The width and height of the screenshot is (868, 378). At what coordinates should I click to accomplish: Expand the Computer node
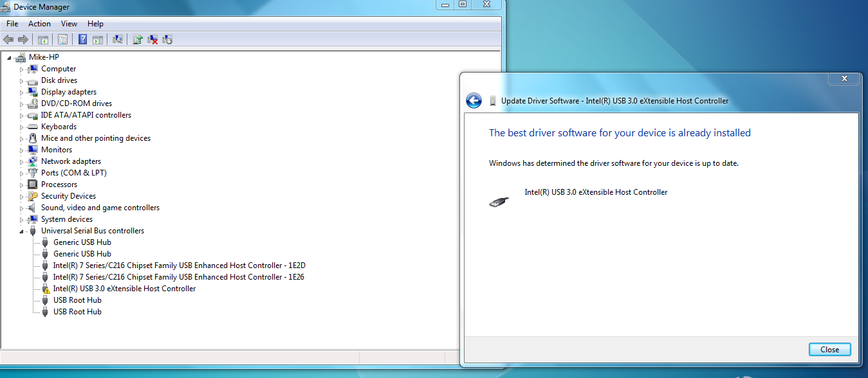click(x=21, y=69)
